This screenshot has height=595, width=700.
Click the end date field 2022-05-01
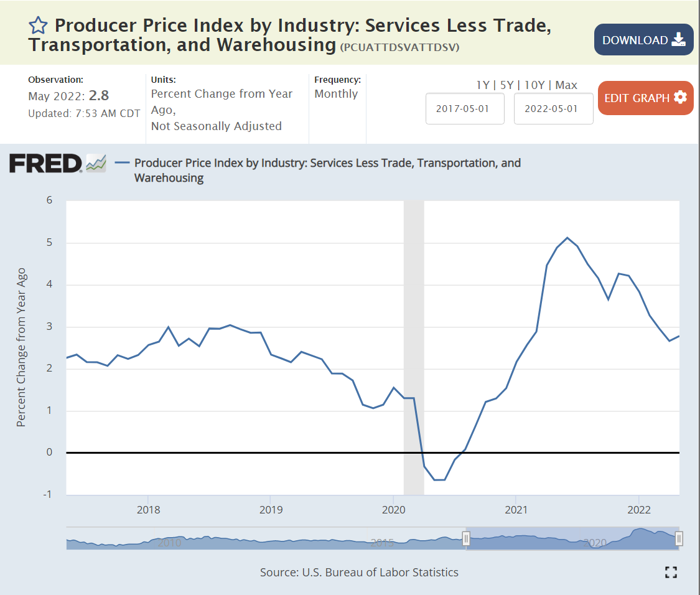(553, 108)
